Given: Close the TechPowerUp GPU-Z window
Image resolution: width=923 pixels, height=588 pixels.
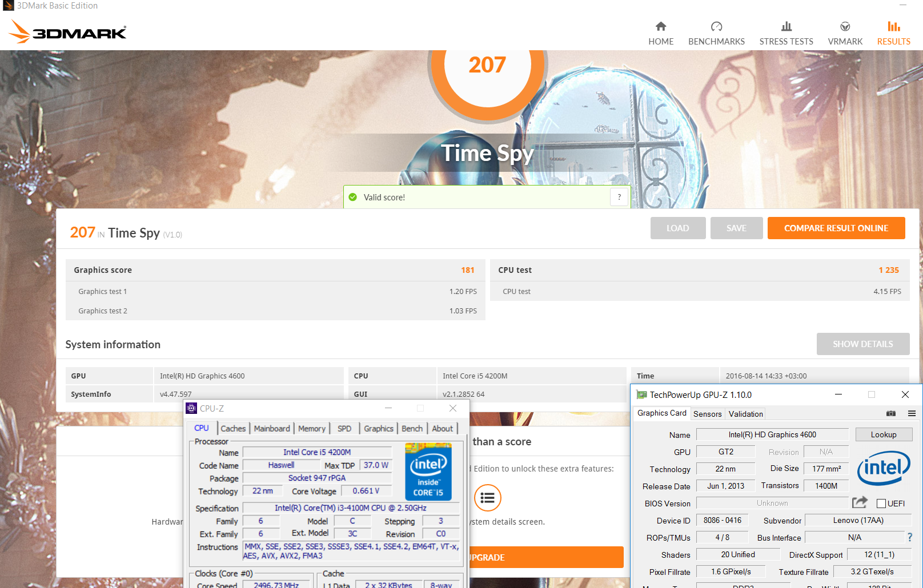Looking at the screenshot, I should 905,394.
